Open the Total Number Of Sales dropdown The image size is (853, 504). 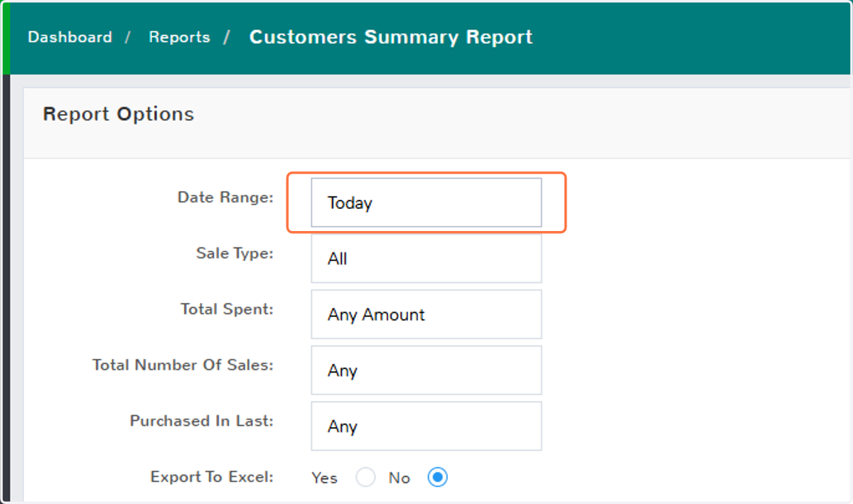click(x=426, y=370)
